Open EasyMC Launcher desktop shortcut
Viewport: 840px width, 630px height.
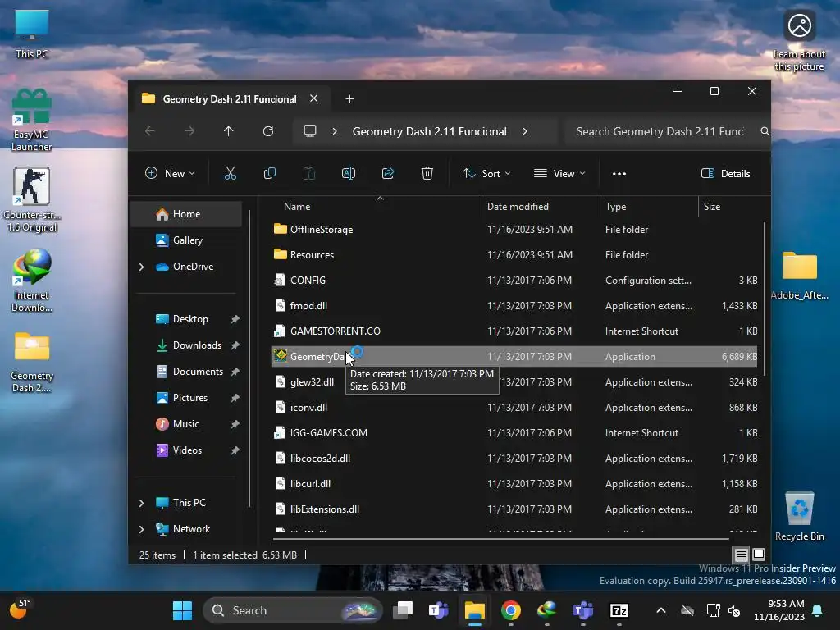click(x=32, y=120)
